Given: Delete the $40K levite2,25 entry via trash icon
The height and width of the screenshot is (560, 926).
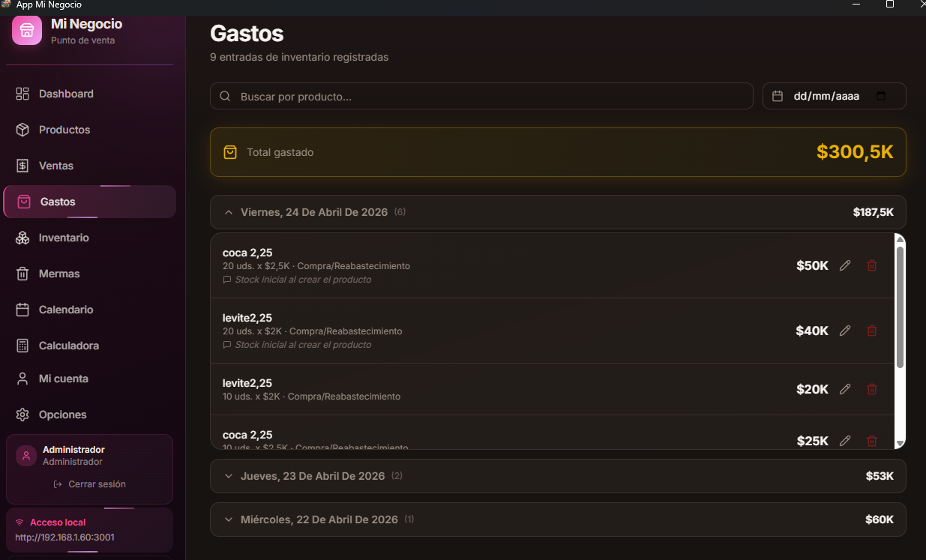Looking at the screenshot, I should (872, 331).
